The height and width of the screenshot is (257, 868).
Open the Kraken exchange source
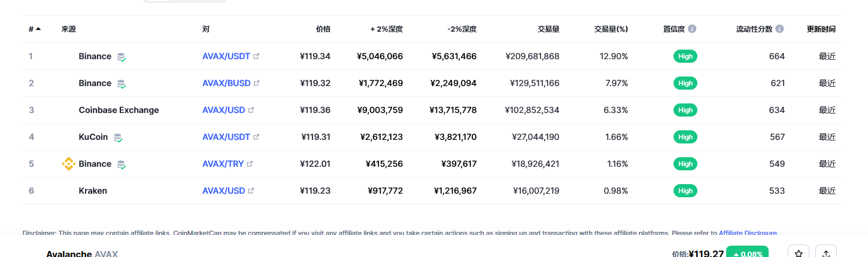coord(93,191)
